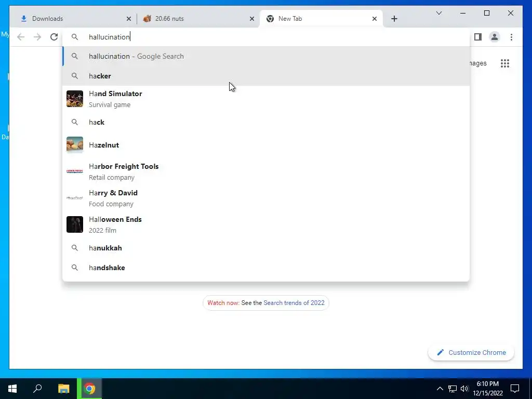Launch File Explorer from the taskbar
Image resolution: width=532 pixels, height=399 pixels.
tap(63, 389)
